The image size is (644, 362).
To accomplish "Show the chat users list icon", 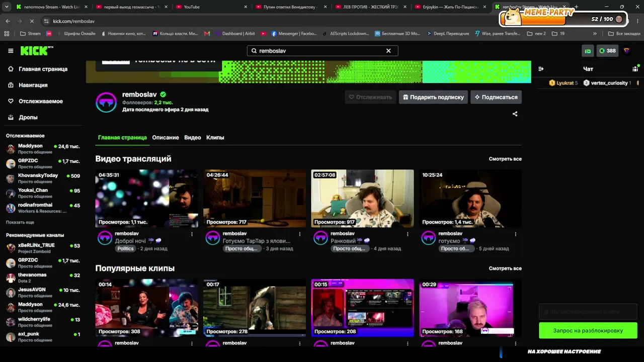I will (x=635, y=69).
